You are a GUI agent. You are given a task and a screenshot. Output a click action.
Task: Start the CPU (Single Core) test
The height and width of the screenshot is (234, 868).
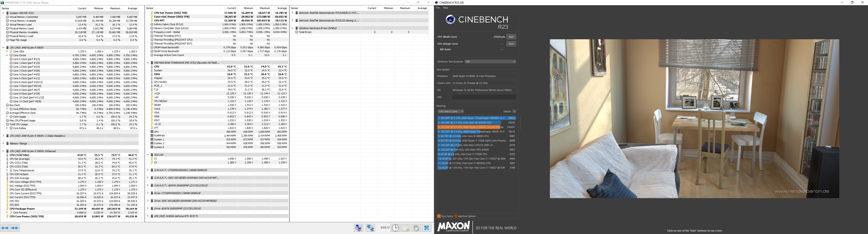tap(511, 44)
